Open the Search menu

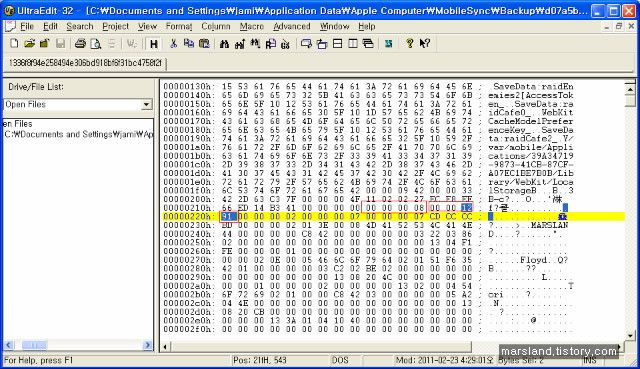coord(80,27)
